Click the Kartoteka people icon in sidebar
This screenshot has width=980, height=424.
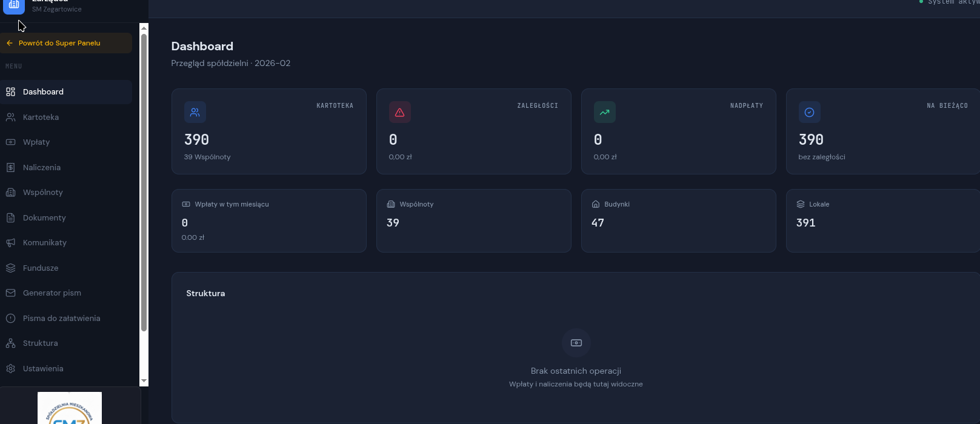pyautogui.click(x=10, y=117)
